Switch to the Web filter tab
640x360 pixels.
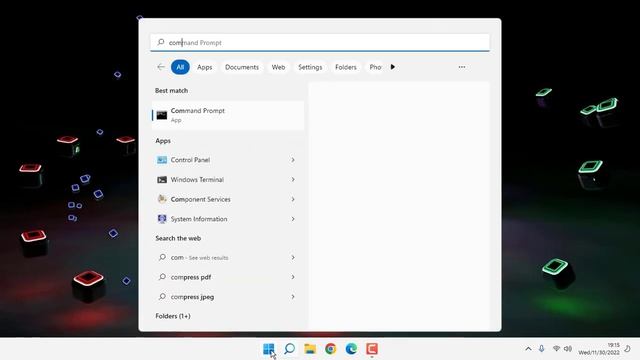click(278, 67)
